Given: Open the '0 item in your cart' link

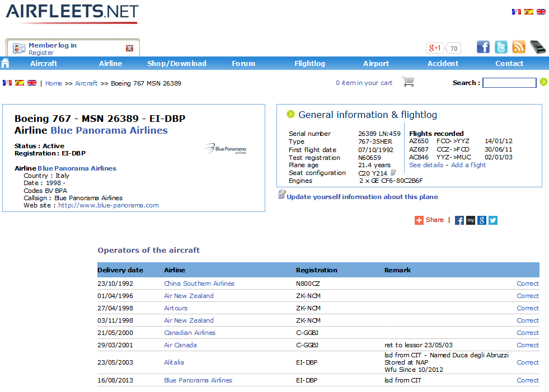Looking at the screenshot, I should (364, 83).
